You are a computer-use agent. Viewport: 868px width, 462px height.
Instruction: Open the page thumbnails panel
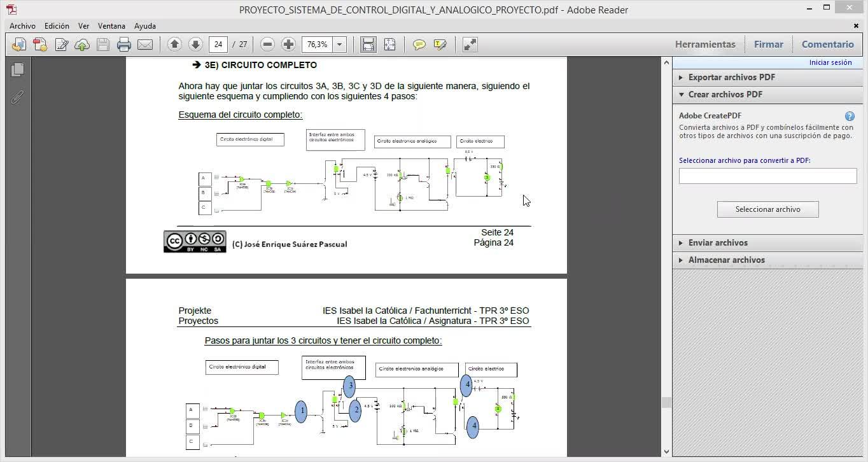pyautogui.click(x=17, y=69)
